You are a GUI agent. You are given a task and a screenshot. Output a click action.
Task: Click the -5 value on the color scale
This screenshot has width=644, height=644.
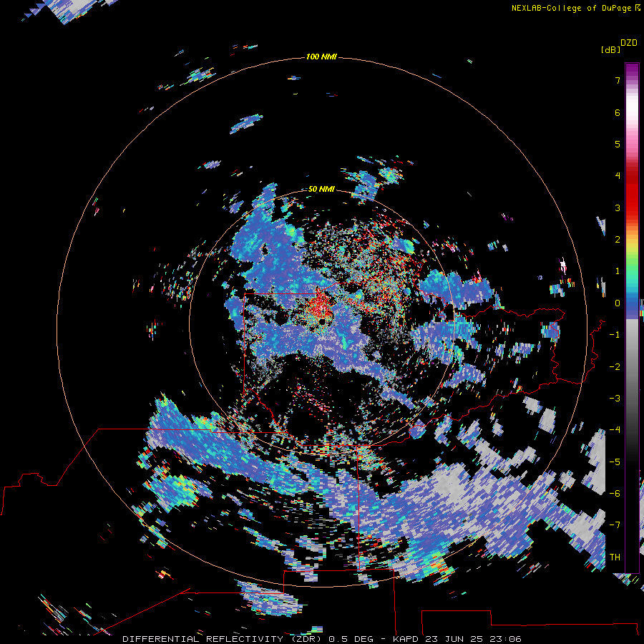click(x=615, y=462)
